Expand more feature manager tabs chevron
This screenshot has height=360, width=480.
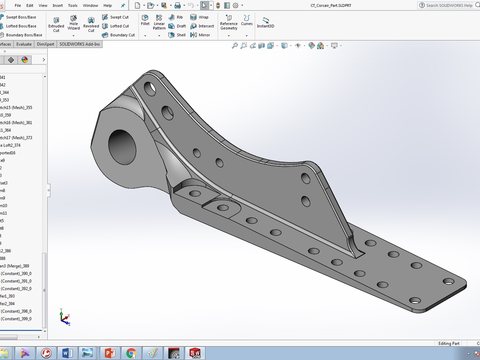tap(43, 60)
